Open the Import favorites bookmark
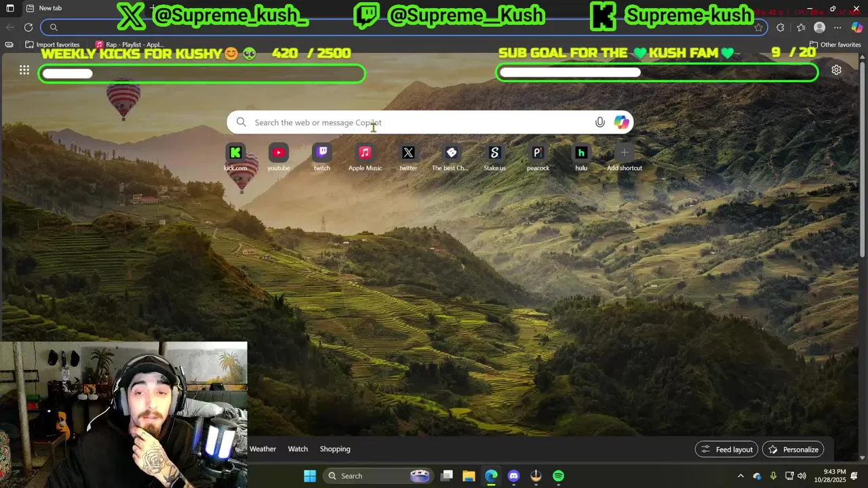 (x=52, y=45)
